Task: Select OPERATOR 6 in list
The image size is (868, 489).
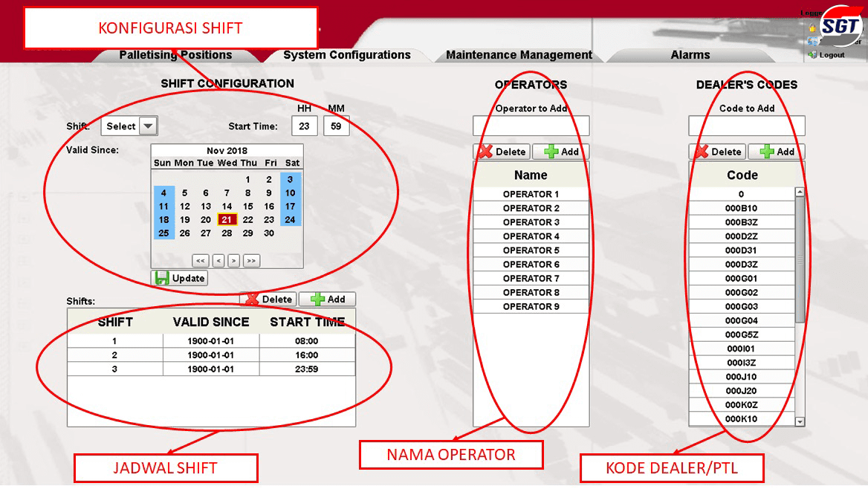Action: 531,264
